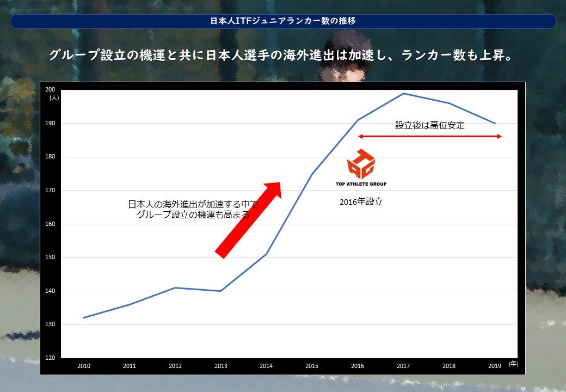Select the 160 y-axis value label

tap(50, 224)
